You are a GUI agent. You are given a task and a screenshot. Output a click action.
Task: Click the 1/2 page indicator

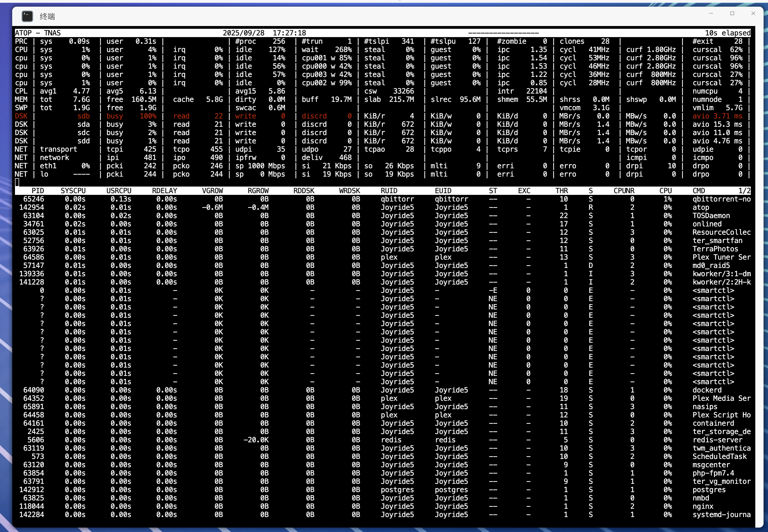point(744,191)
